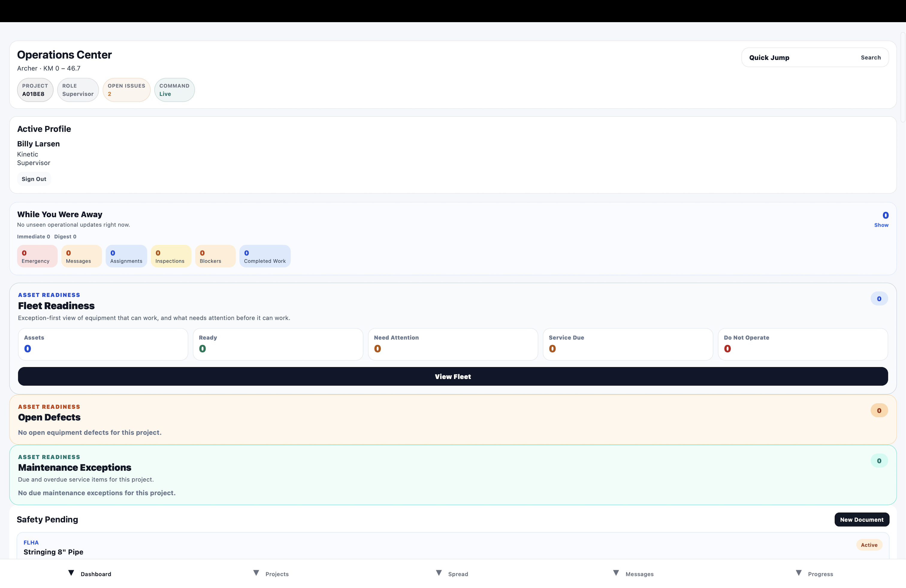Click the Project A01BE8 pill

[x=35, y=90]
